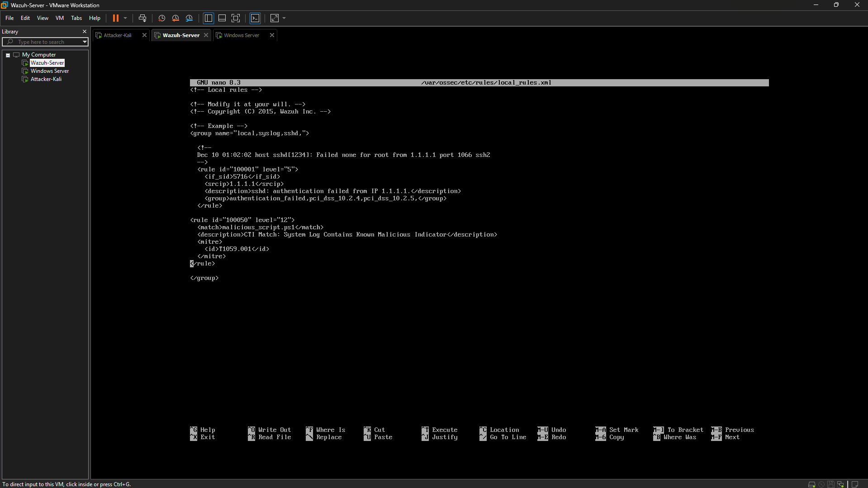Click the nano file path title

pyautogui.click(x=486, y=83)
